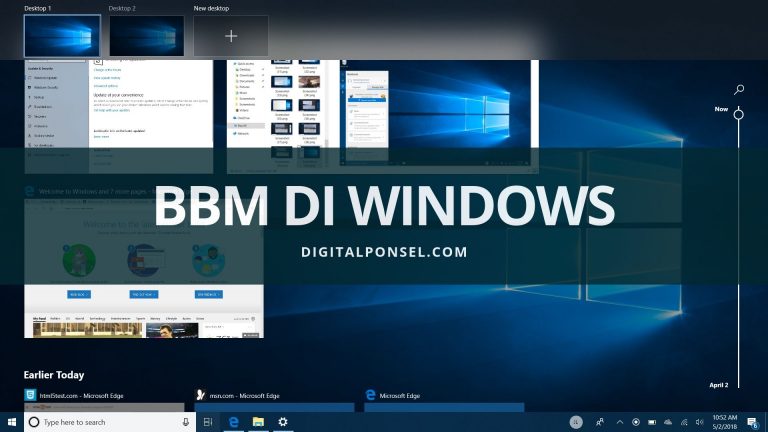This screenshot has height=432, width=768.
Task: Click the timeline search magnifier icon
Action: 739,90
